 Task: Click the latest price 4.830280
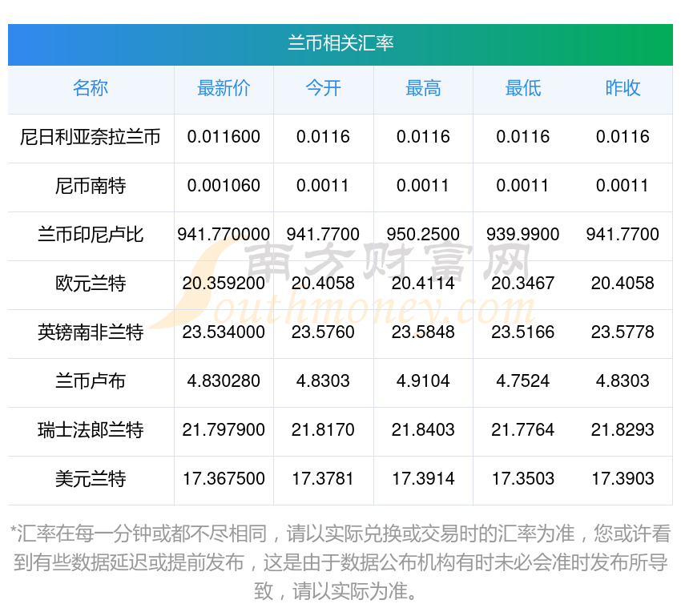coord(224,381)
